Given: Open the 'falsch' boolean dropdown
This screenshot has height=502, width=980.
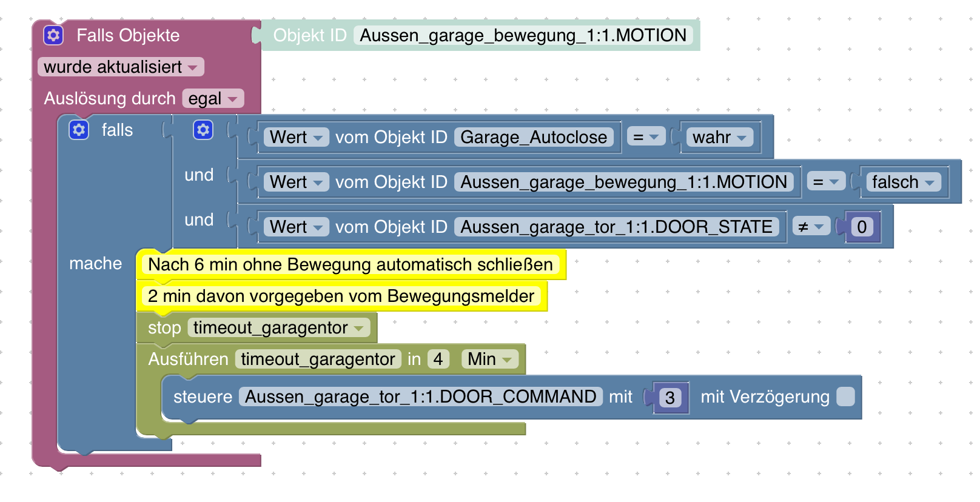Looking at the screenshot, I should coord(904,182).
